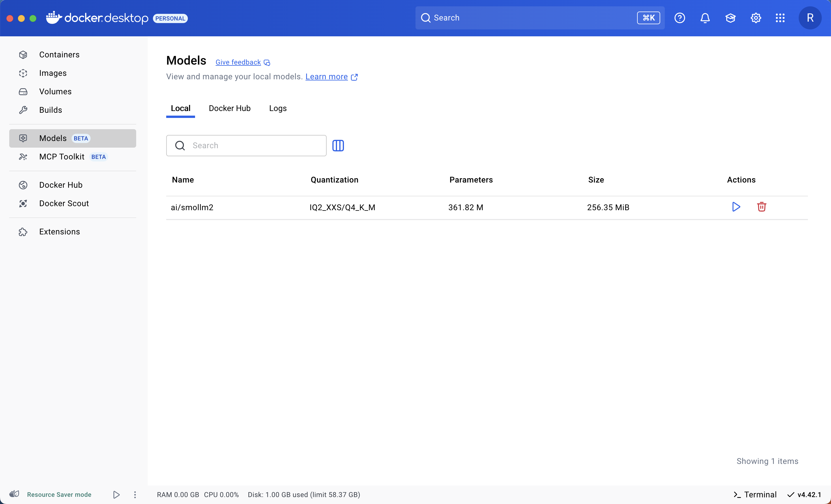Click the IQ2_XXS/Q4_K_M quantization value
831x504 pixels.
click(342, 208)
